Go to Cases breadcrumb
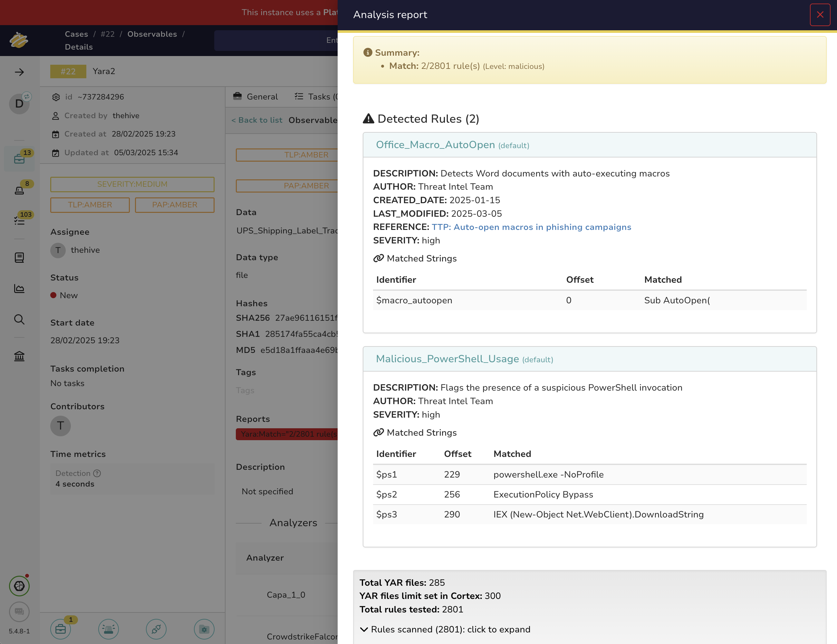 (76, 34)
